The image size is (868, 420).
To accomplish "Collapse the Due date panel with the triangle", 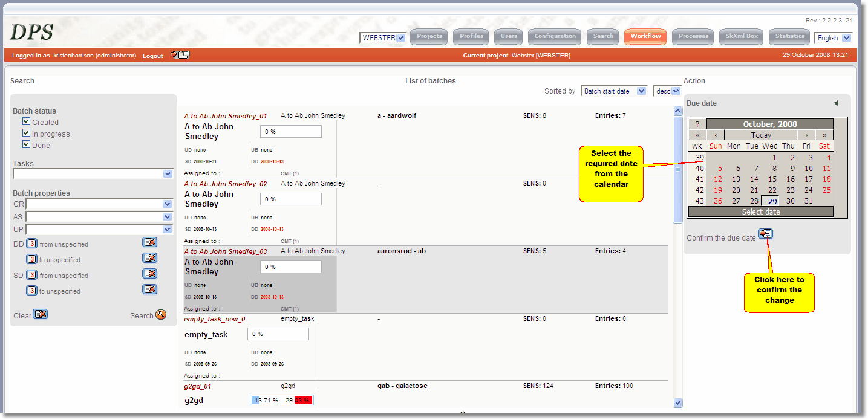I will coord(835,103).
